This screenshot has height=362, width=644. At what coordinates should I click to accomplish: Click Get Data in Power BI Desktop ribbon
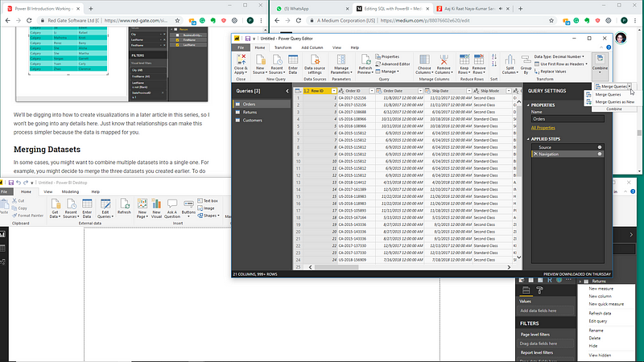pos(55,208)
